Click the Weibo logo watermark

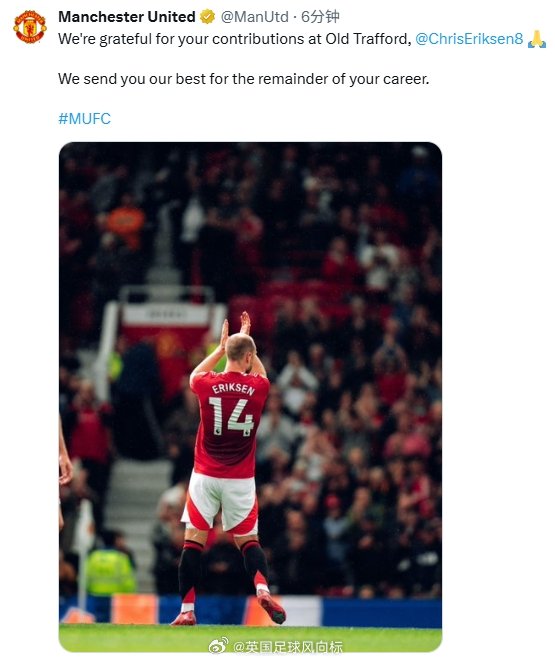pos(219,645)
